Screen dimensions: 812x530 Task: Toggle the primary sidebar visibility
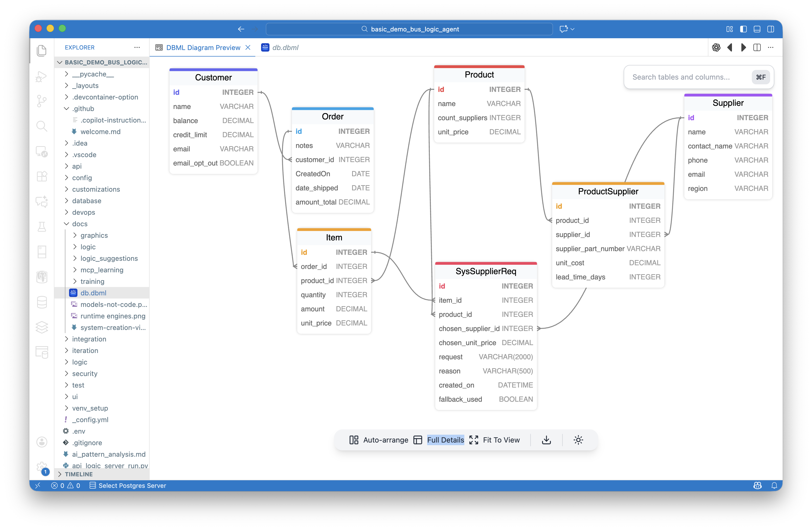[743, 29]
